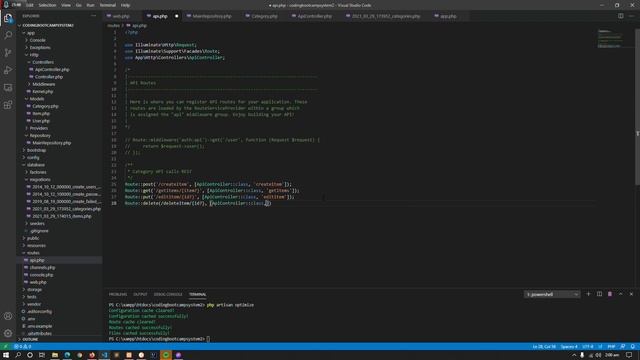Open Run and Debug view
The height and width of the screenshot is (360, 640).
[x=8, y=70]
